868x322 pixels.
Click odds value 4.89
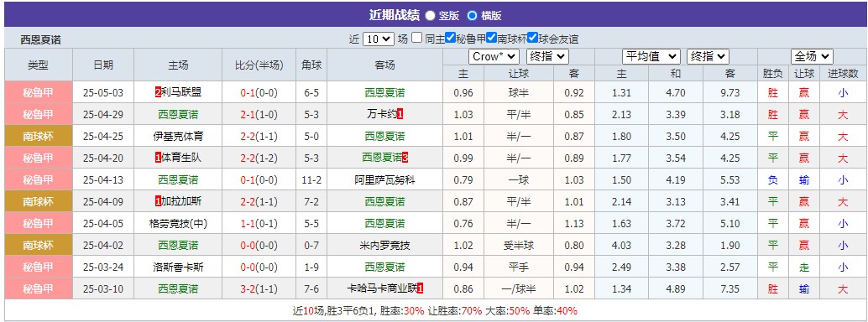[676, 288]
